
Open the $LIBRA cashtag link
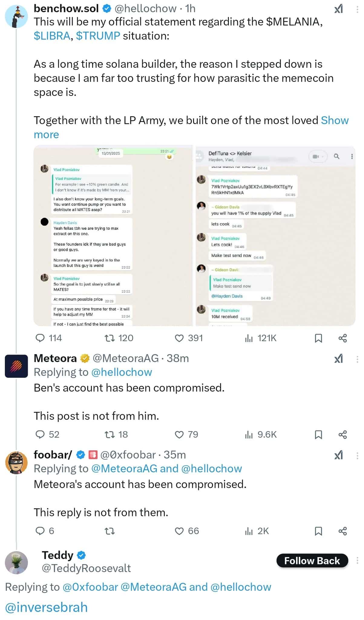pos(52,36)
